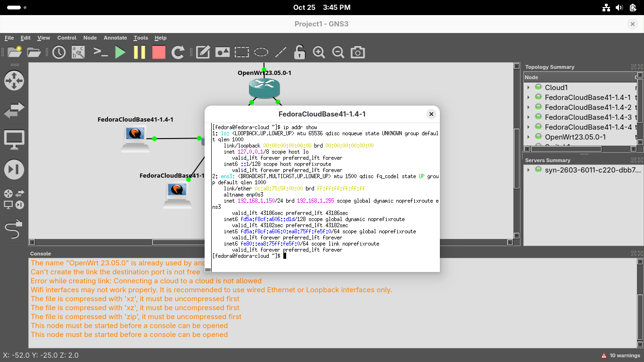Open the Control menu

click(66, 38)
